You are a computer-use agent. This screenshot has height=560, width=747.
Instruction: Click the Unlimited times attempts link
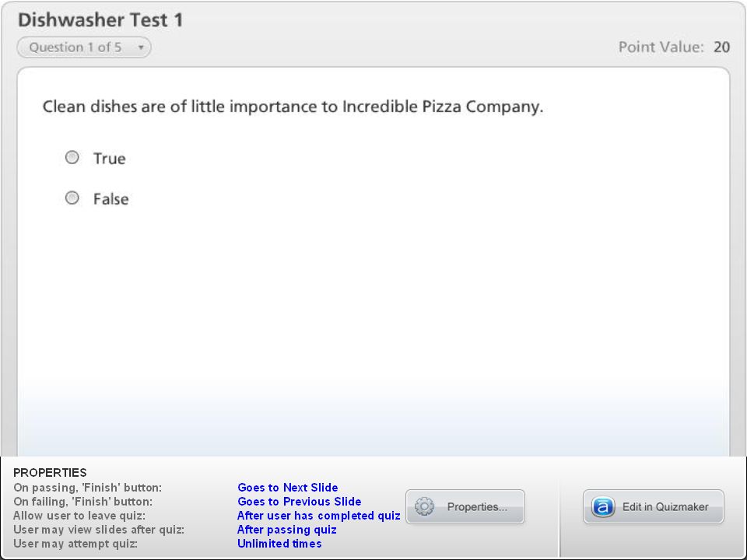[x=279, y=544]
